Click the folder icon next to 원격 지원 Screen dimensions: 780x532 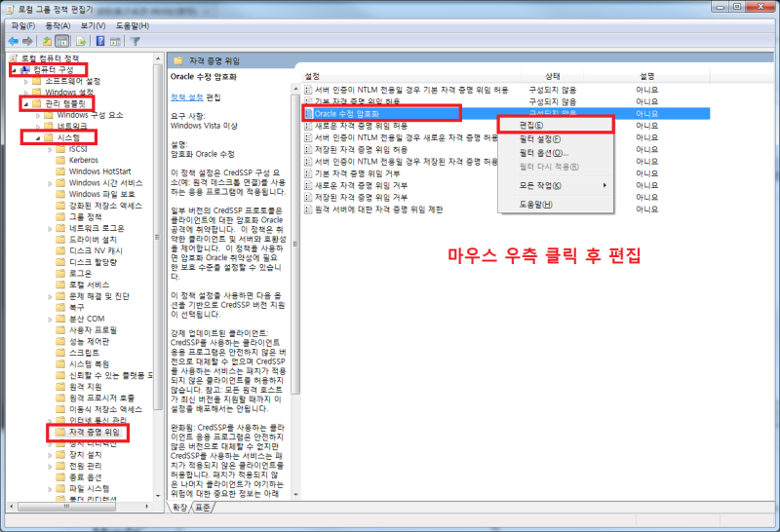[x=60, y=386]
